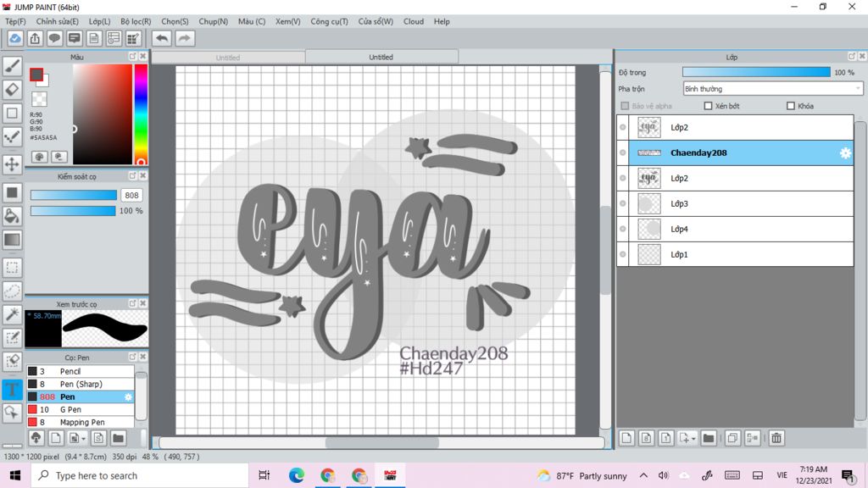The image size is (868, 488).
Task: Add a layer folder in the Lớp panel
Action: click(x=708, y=438)
